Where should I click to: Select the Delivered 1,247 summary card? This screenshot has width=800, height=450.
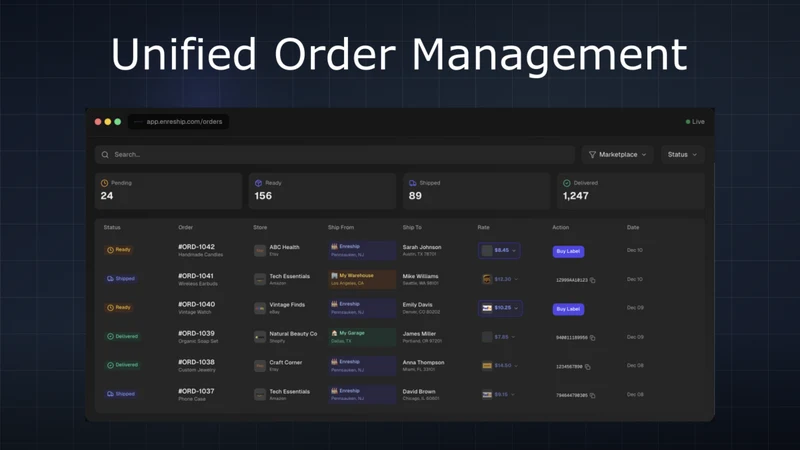pos(631,191)
